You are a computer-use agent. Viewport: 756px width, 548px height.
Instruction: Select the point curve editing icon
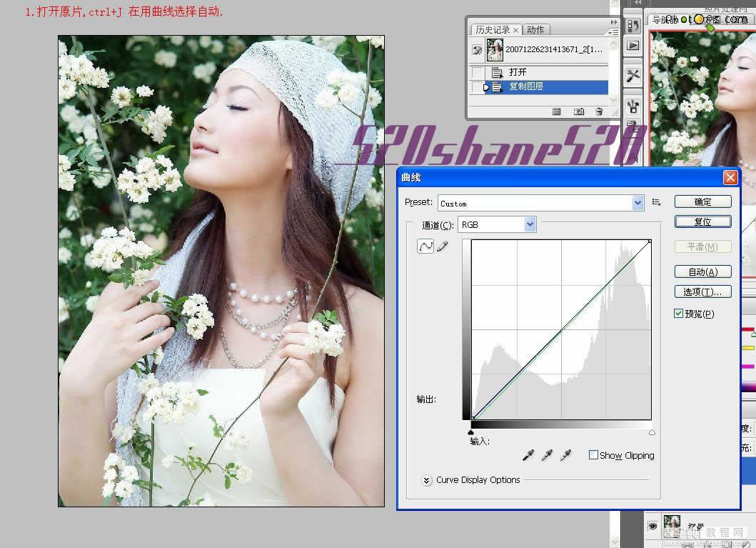[425, 246]
